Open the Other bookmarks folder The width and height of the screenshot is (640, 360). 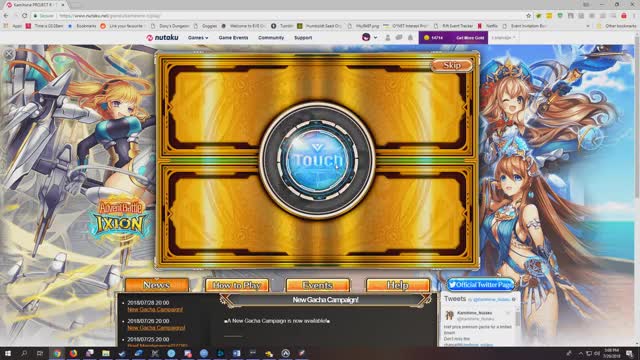tap(617, 26)
